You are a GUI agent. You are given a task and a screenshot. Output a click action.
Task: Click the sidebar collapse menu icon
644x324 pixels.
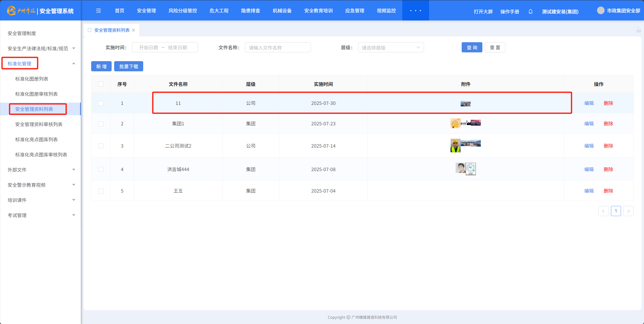pyautogui.click(x=98, y=11)
